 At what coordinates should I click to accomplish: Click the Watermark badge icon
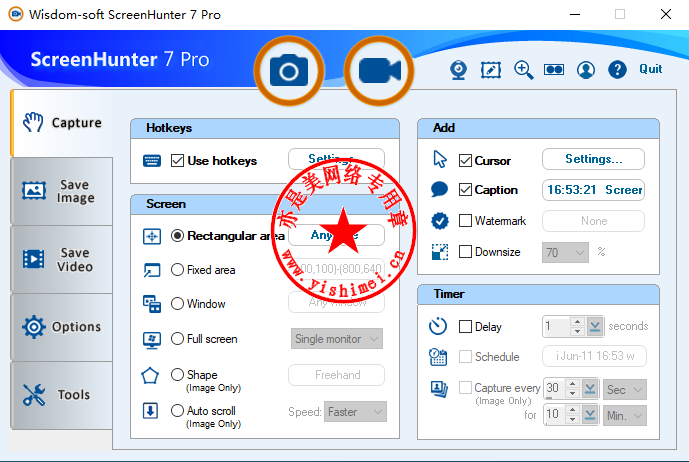pyautogui.click(x=440, y=221)
